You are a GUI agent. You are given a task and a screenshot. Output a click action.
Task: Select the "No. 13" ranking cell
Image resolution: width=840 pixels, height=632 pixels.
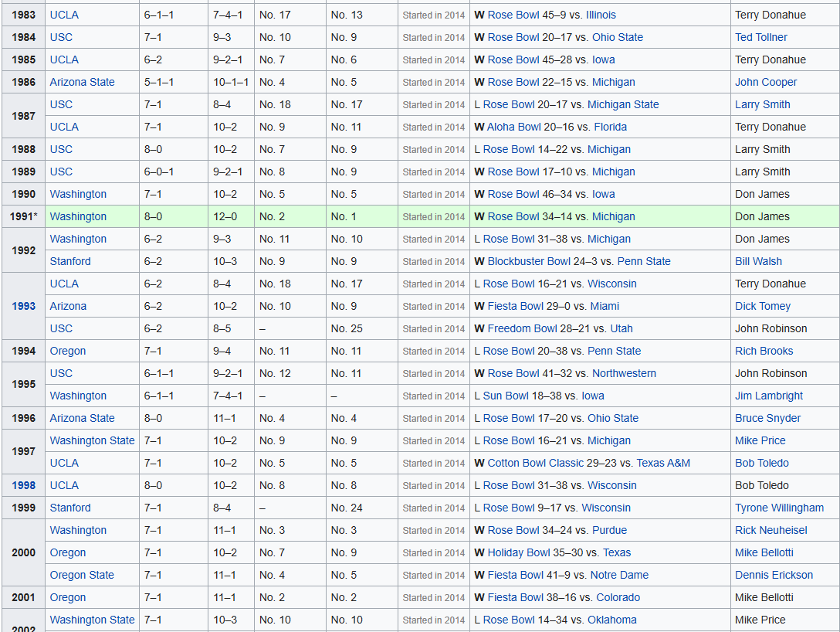tap(362, 15)
